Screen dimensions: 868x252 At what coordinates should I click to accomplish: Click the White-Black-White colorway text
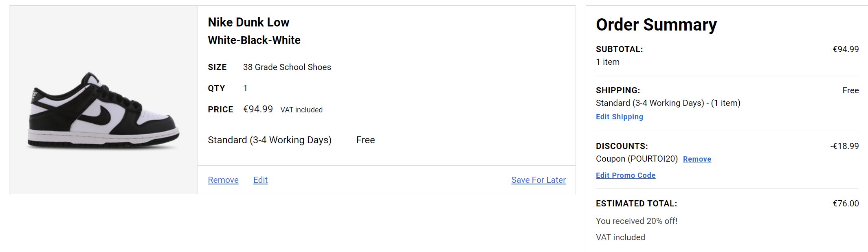[x=254, y=40]
